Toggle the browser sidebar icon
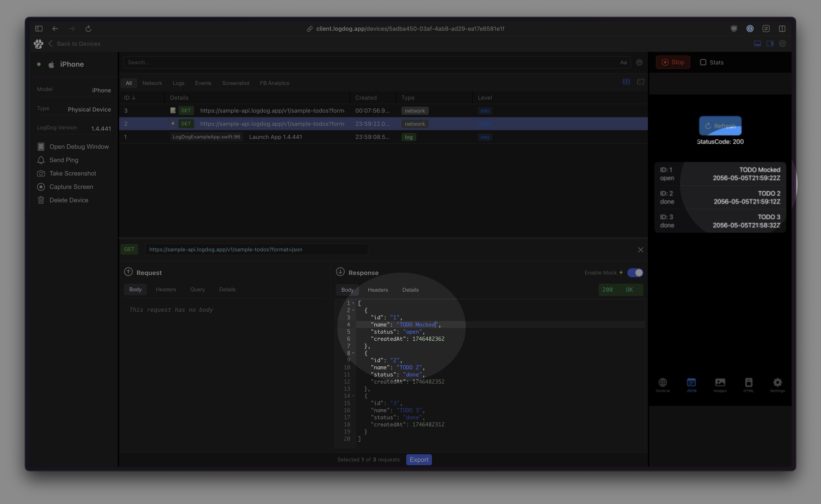This screenshot has height=504, width=821. [39, 29]
